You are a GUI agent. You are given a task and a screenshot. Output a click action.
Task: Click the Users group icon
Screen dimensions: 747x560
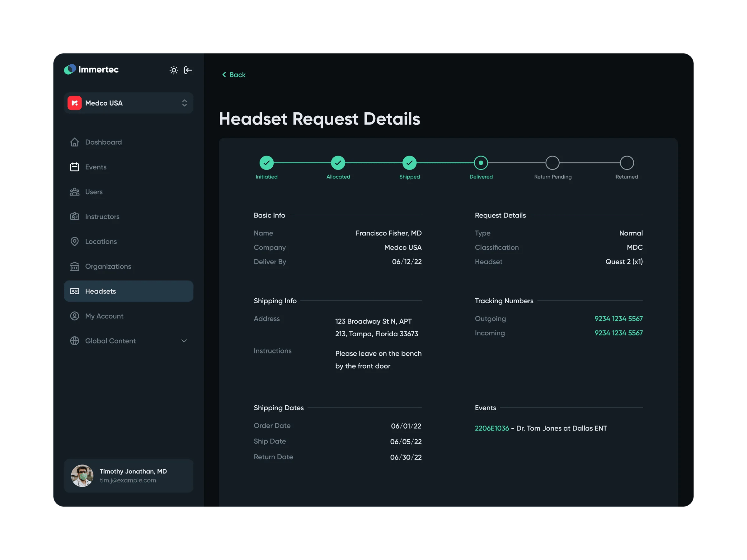coord(75,192)
